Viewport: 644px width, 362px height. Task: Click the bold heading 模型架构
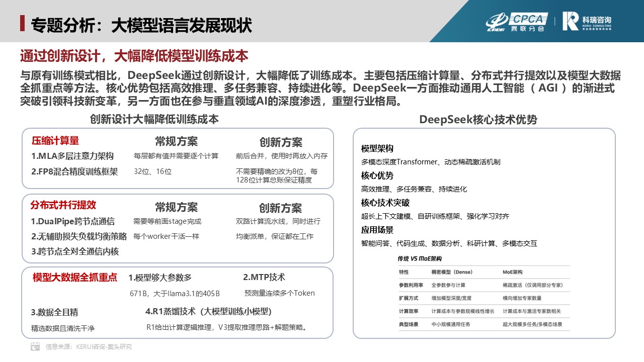coord(377,149)
